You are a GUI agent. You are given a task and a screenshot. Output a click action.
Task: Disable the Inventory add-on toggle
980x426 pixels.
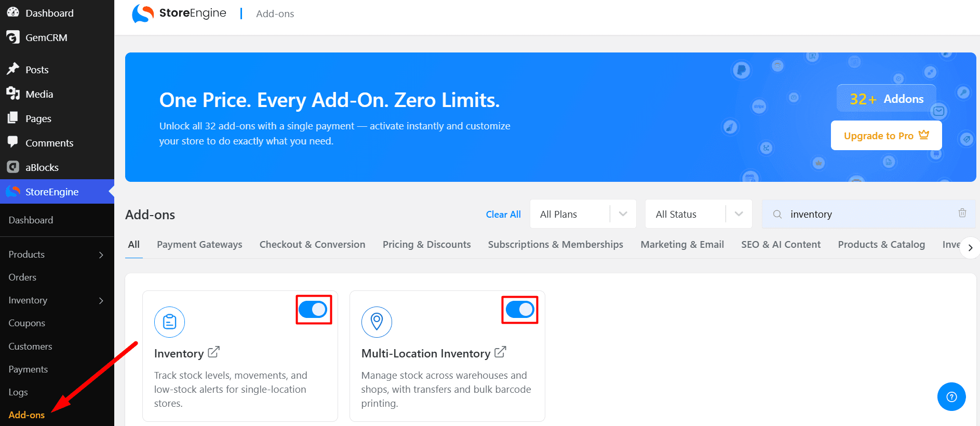click(313, 310)
